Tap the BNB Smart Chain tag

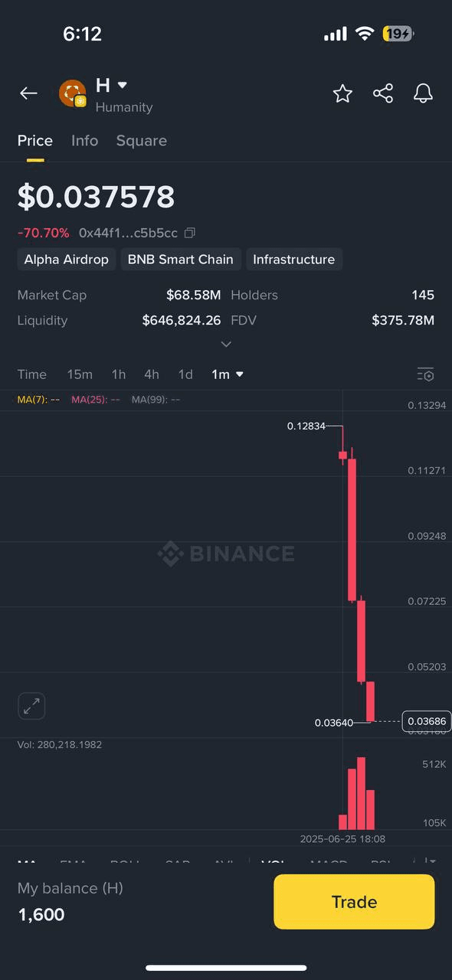tap(181, 260)
